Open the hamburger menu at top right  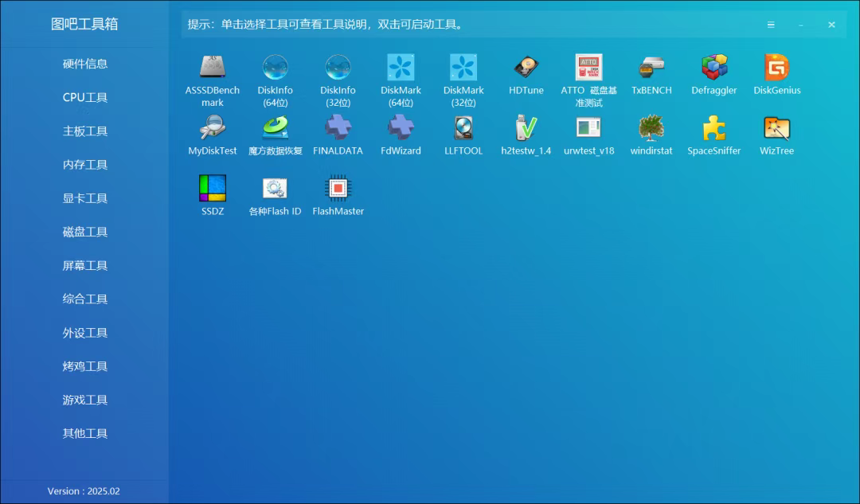[x=771, y=24]
